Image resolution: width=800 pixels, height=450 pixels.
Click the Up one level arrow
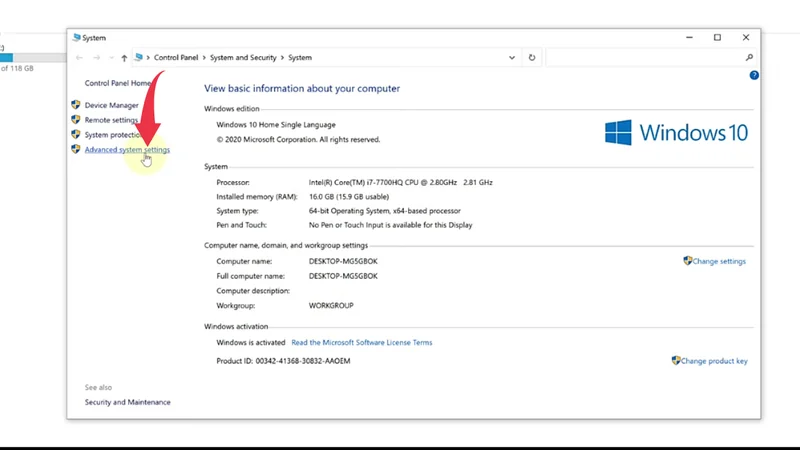tap(124, 58)
